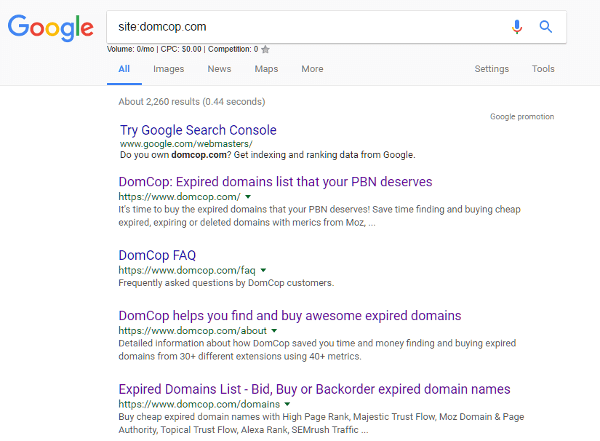Click the www.google.com/webmasters/ URL
The image size is (600, 441).
[186, 144]
